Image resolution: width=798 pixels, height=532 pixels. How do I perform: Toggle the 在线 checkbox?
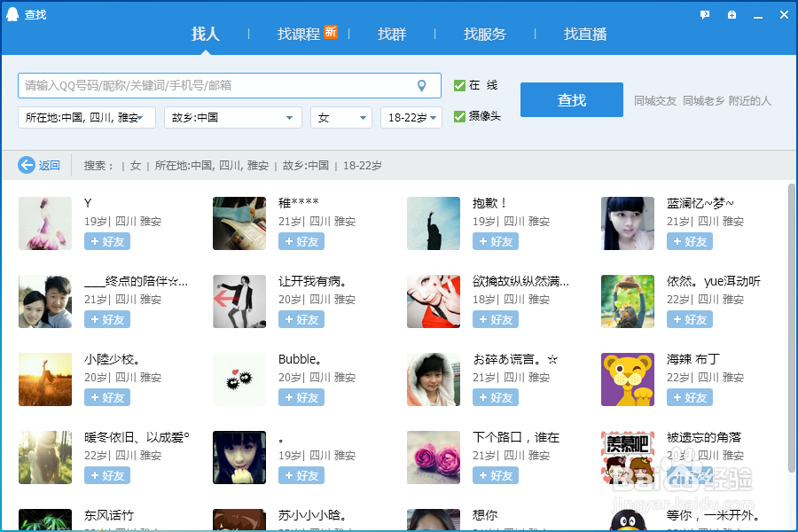pos(459,85)
